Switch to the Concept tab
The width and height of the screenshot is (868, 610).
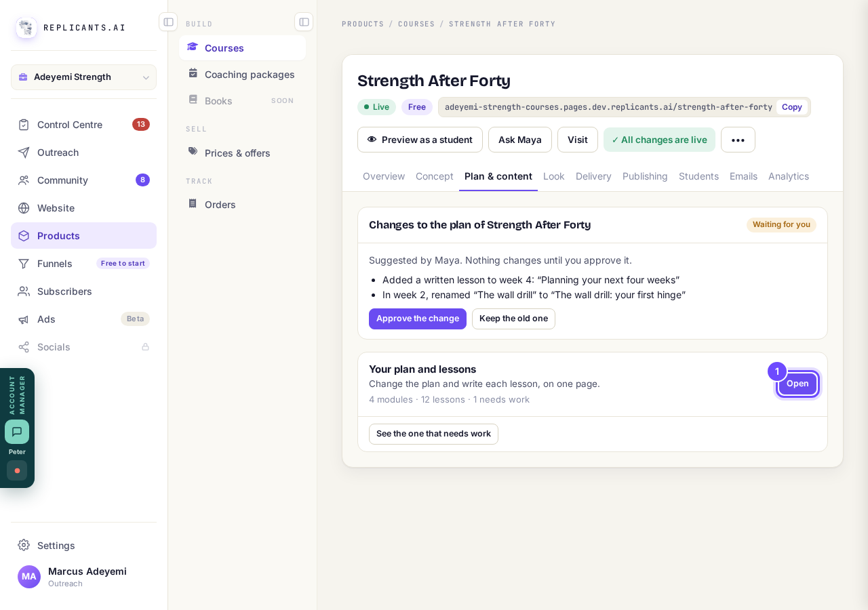pyautogui.click(x=435, y=176)
